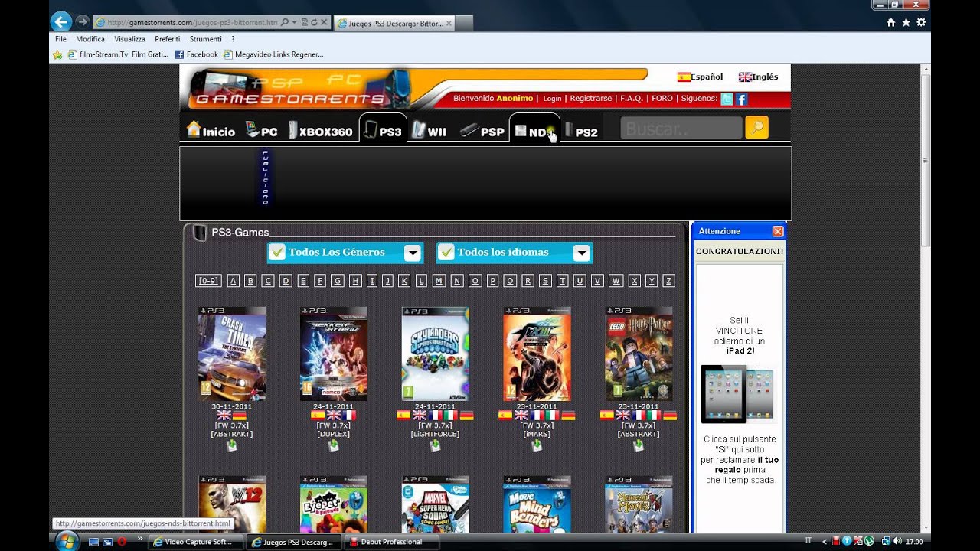
Task: Click the Buscar search field
Action: pos(681,128)
